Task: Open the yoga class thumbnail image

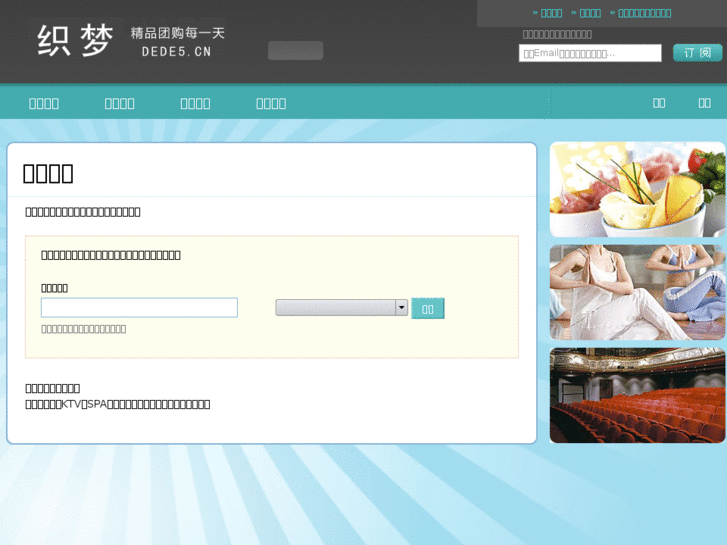Action: pyautogui.click(x=638, y=292)
